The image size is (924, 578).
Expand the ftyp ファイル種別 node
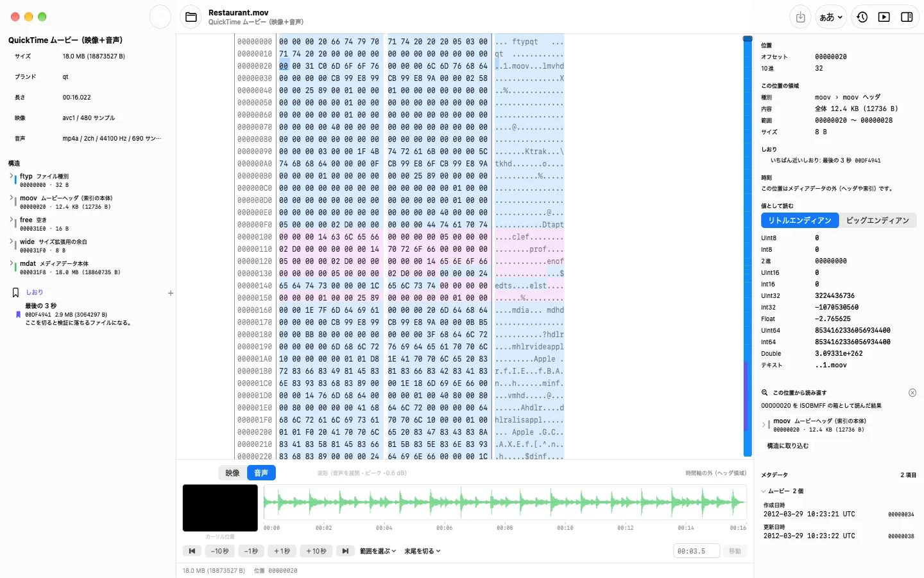click(x=12, y=175)
